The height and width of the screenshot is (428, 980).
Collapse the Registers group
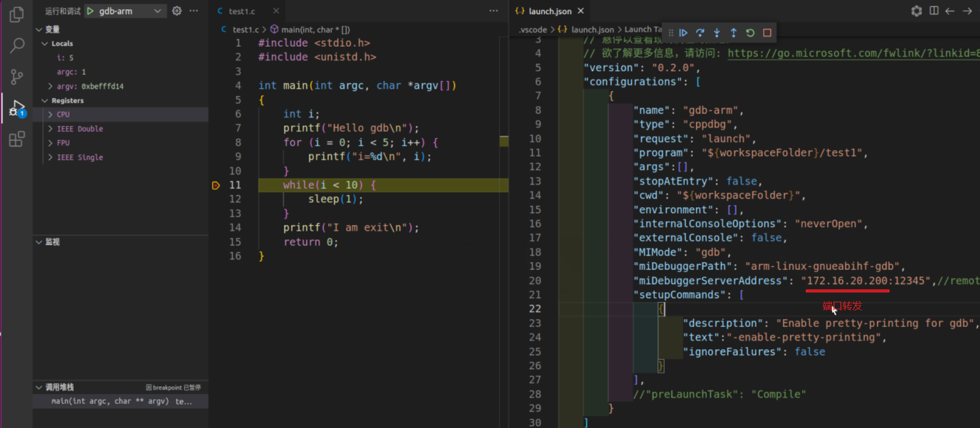[44, 101]
